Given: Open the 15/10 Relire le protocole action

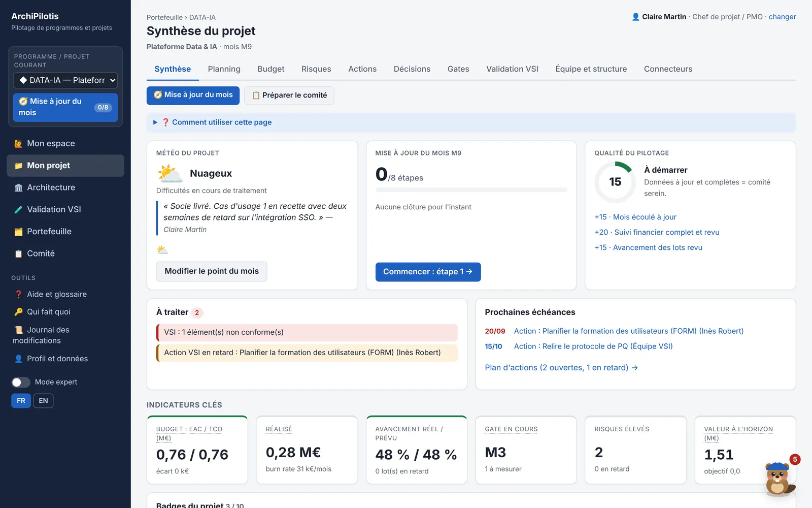Looking at the screenshot, I should tap(593, 346).
